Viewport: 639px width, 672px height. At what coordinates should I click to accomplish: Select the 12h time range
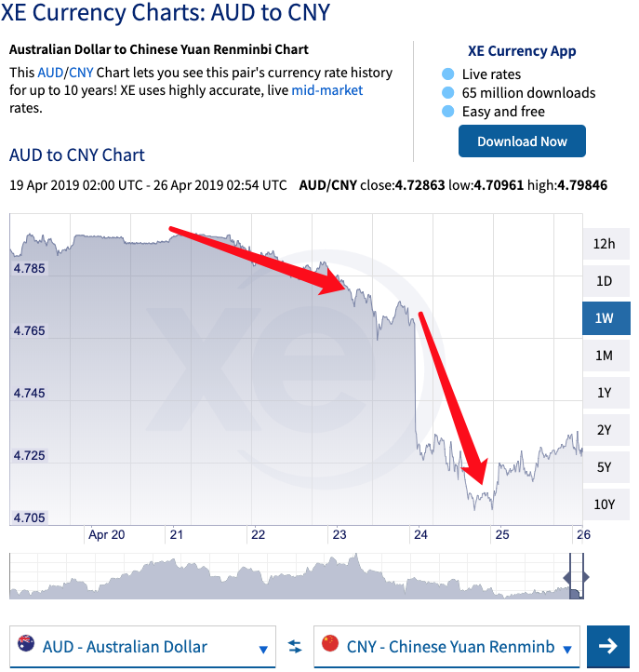(x=605, y=244)
